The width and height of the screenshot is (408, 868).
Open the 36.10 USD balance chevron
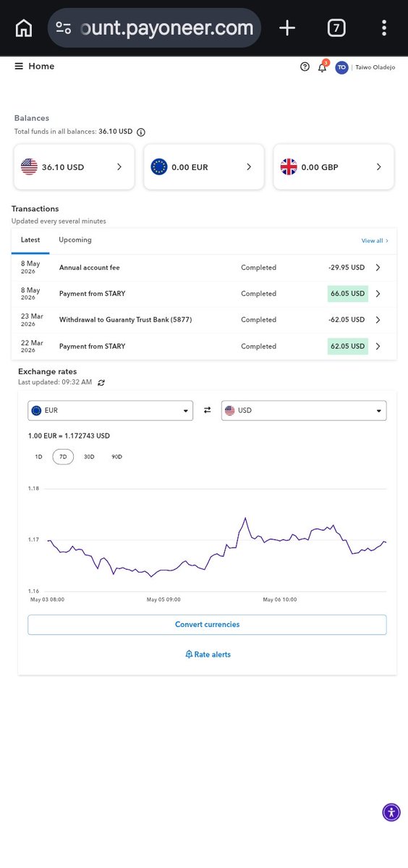tap(119, 167)
